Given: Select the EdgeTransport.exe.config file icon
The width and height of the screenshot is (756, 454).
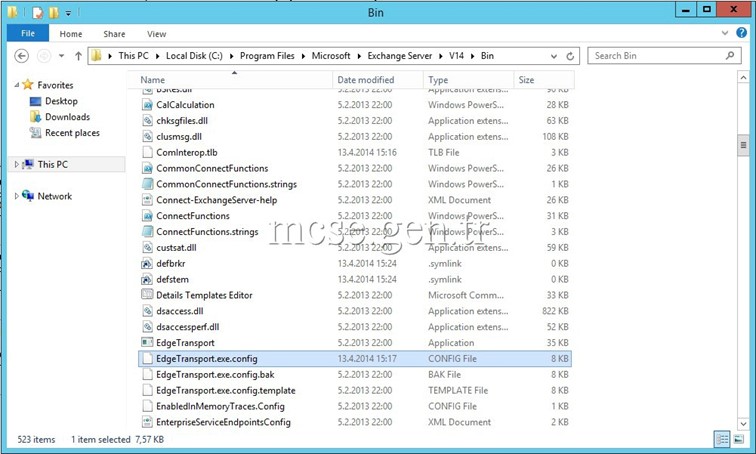Looking at the screenshot, I should 147,359.
